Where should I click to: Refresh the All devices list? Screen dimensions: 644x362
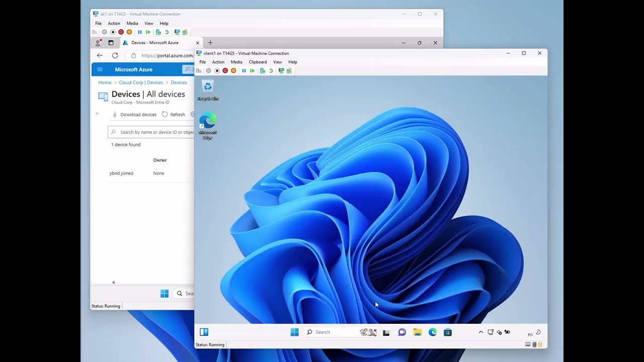[x=173, y=115]
